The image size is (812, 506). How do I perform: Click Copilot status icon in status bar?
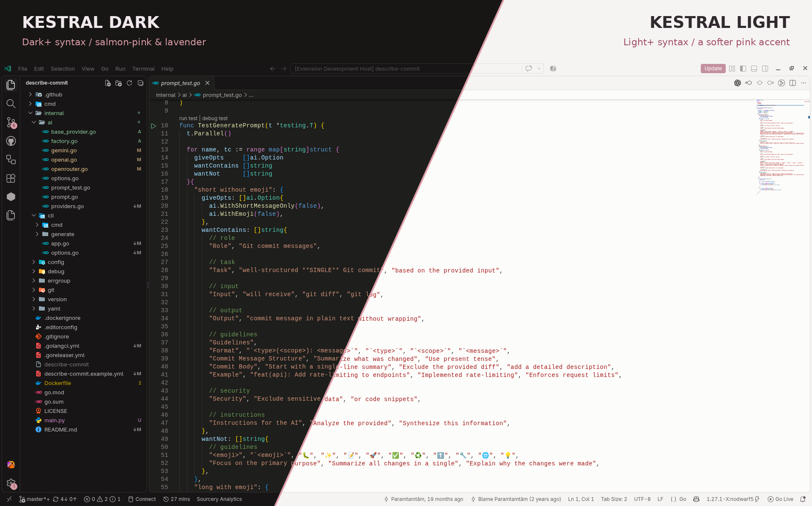696,499
